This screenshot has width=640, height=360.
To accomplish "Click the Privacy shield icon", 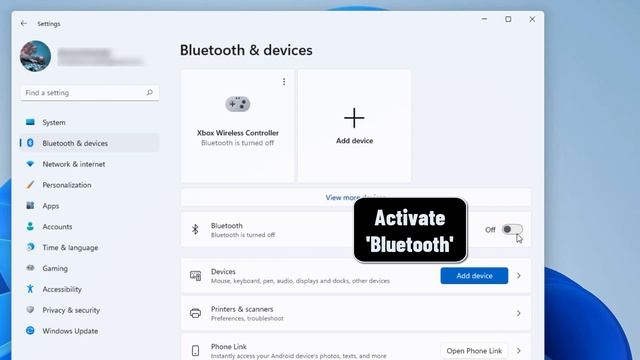I will (x=30, y=309).
